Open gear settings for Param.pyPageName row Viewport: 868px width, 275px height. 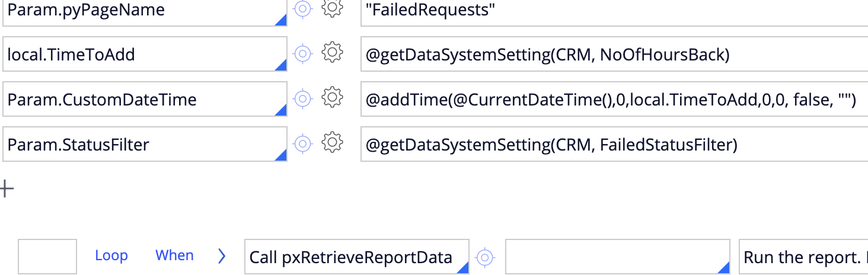coord(332,8)
